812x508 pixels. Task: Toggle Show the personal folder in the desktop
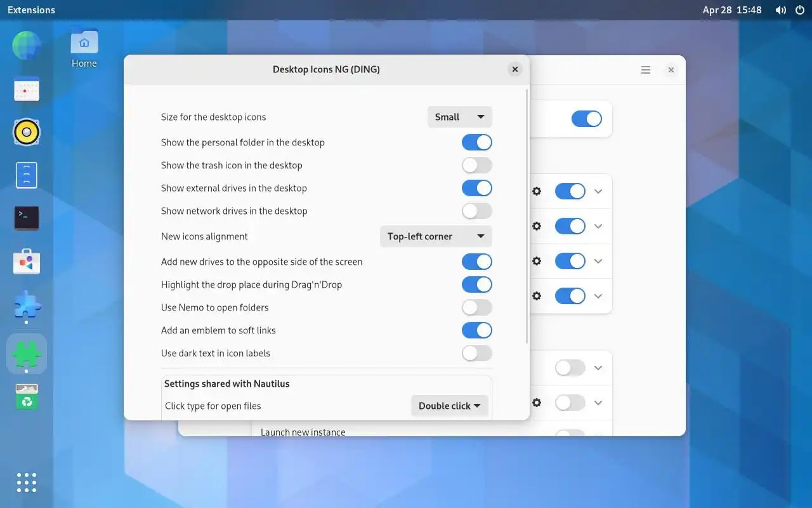click(x=477, y=142)
